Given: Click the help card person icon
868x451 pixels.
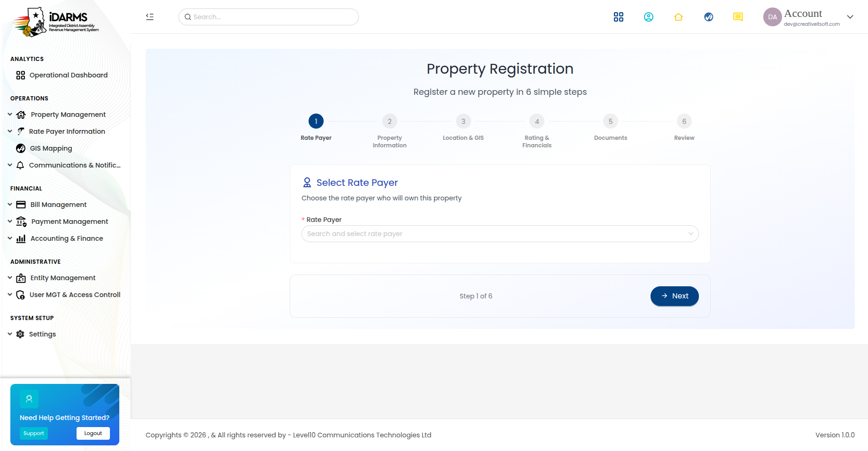Looking at the screenshot, I should (29, 399).
